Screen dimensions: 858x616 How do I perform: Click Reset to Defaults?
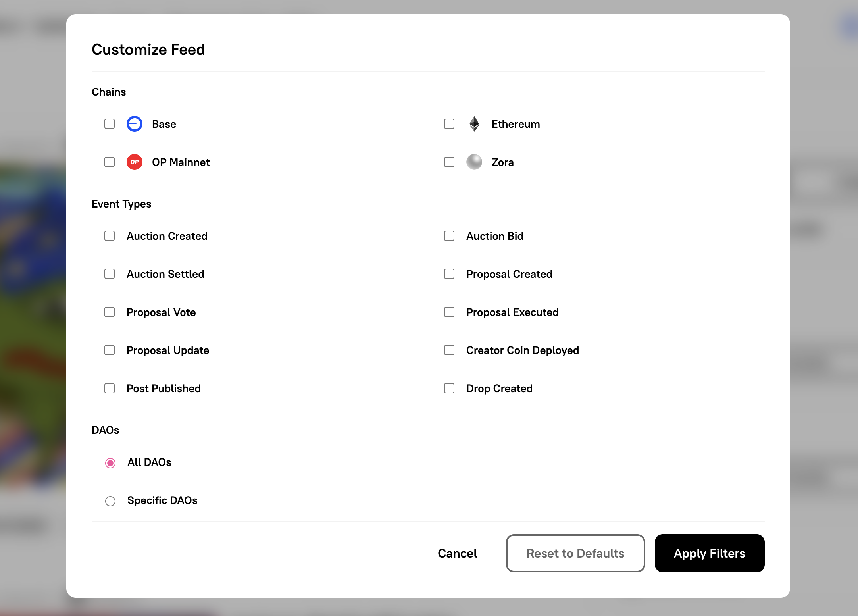(575, 553)
